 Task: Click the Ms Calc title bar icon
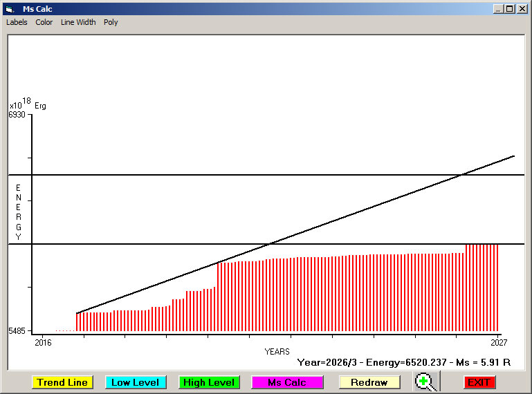9,9
